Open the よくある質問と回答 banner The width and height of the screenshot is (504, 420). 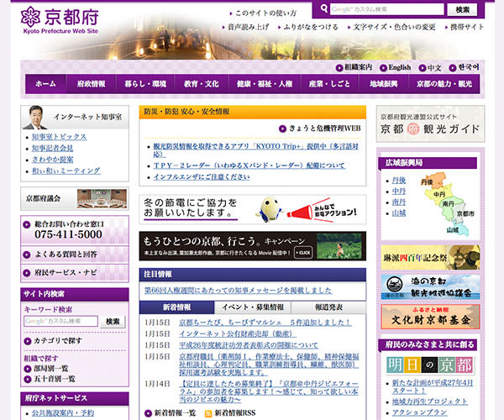point(75,254)
